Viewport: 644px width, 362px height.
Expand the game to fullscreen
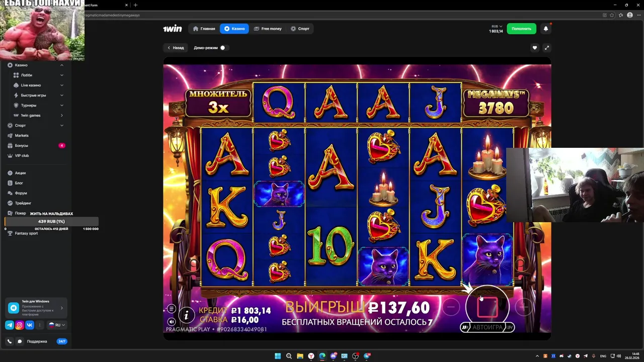(547, 48)
